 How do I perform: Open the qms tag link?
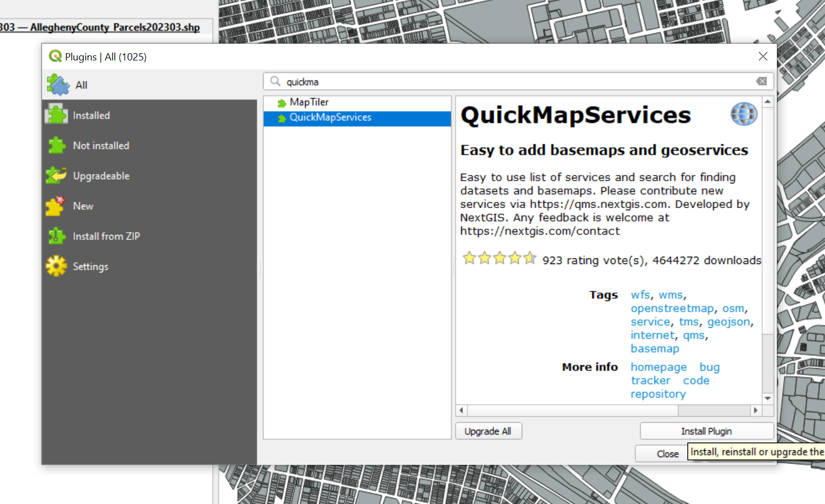(693, 335)
